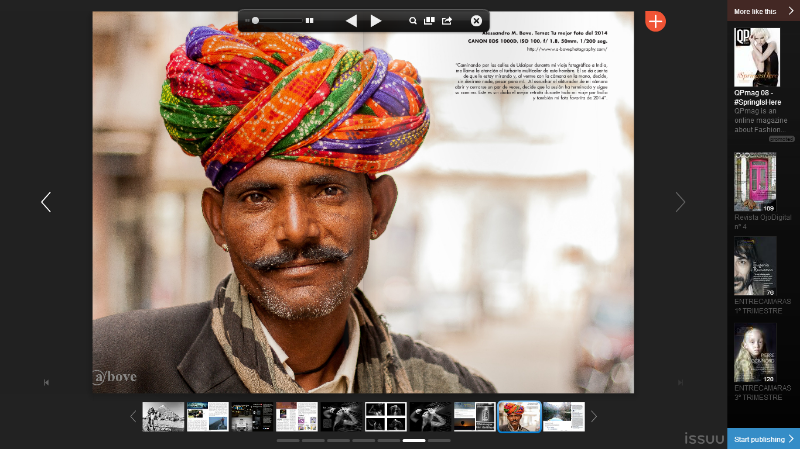Select the highlighted turban portrait thumbnail
This screenshot has width=800, height=449.
(x=519, y=416)
